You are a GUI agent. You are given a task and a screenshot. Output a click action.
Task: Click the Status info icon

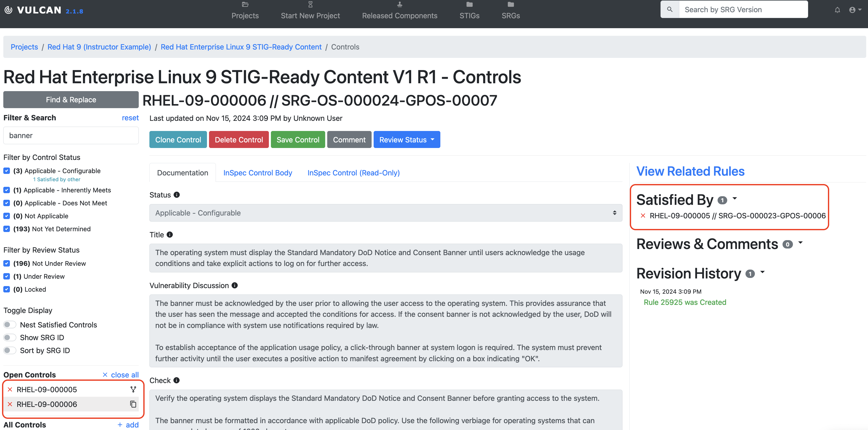click(x=177, y=195)
